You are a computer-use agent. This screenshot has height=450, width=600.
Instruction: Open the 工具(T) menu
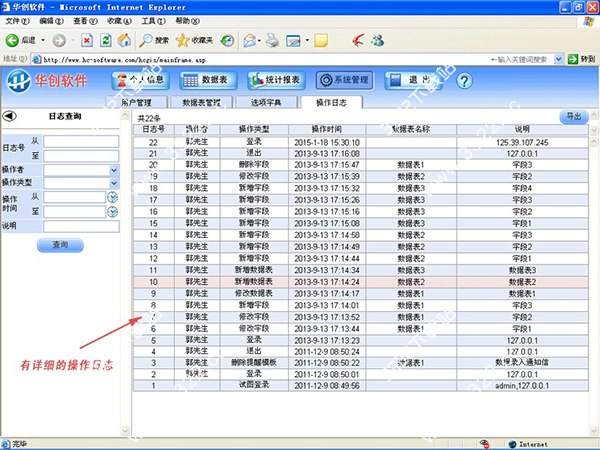click(x=153, y=20)
